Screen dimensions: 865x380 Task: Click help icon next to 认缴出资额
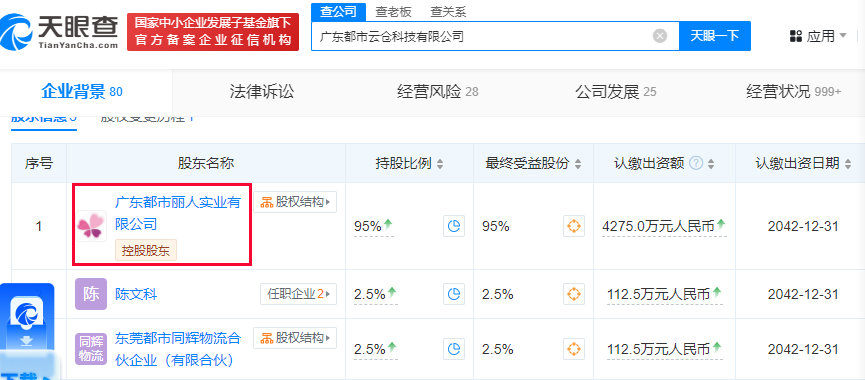[696, 163]
